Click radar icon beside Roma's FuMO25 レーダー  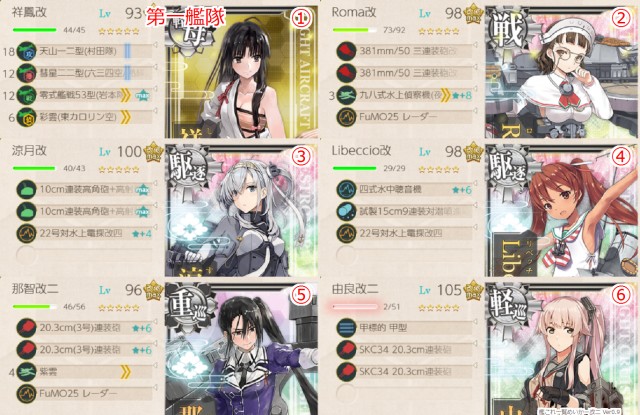(x=347, y=117)
